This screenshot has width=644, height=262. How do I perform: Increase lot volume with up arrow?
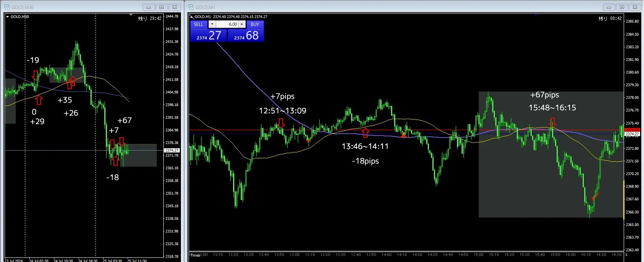(x=242, y=24)
